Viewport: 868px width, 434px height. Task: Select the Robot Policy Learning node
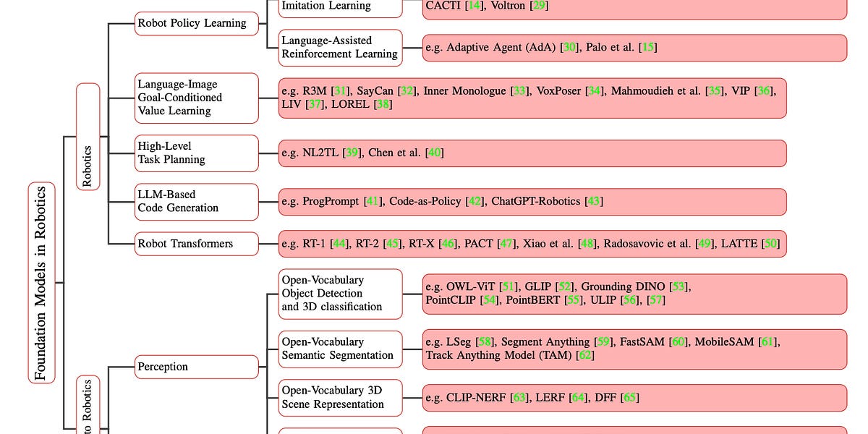[x=196, y=23]
